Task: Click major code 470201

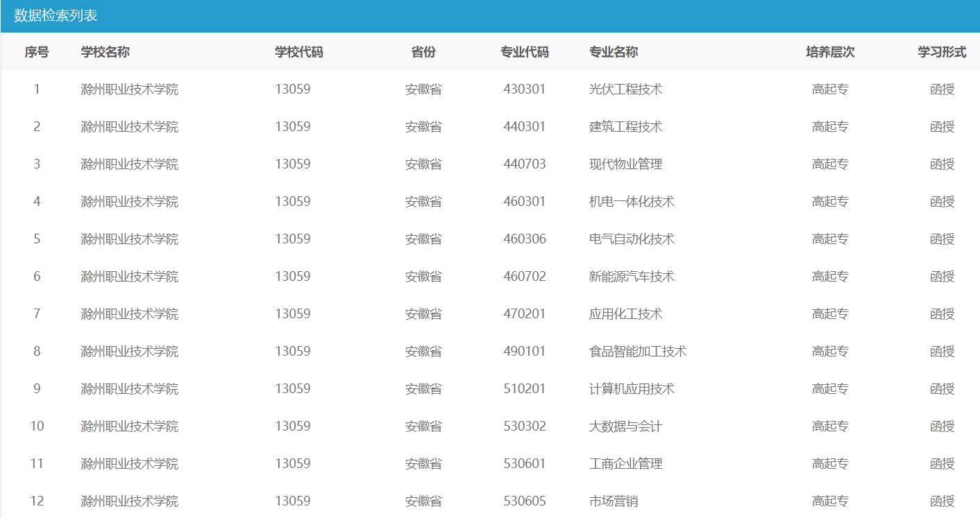Action: click(525, 314)
